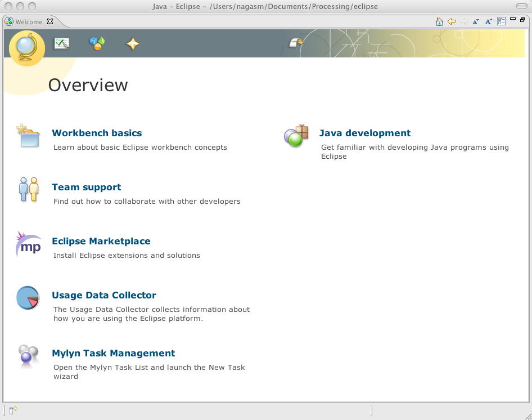The image size is (532, 420).
Task: Click the Welcome tab's eclipse icon
Action: pyautogui.click(x=9, y=21)
